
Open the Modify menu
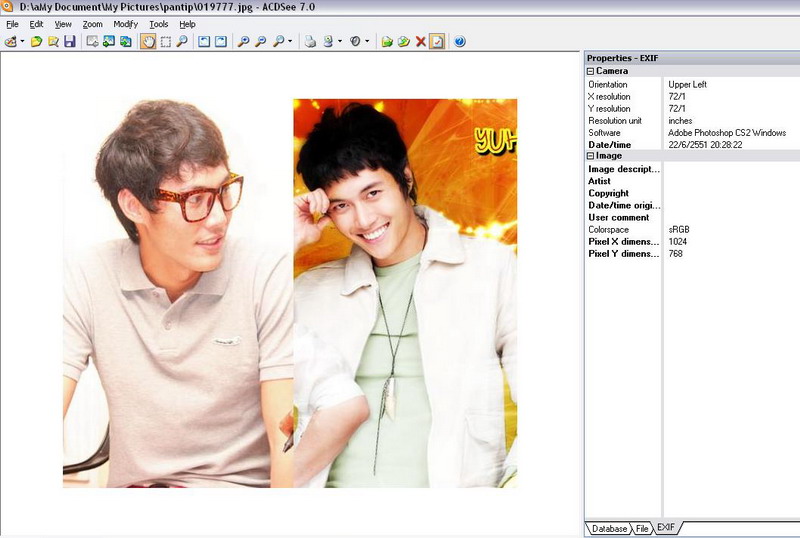[126, 24]
